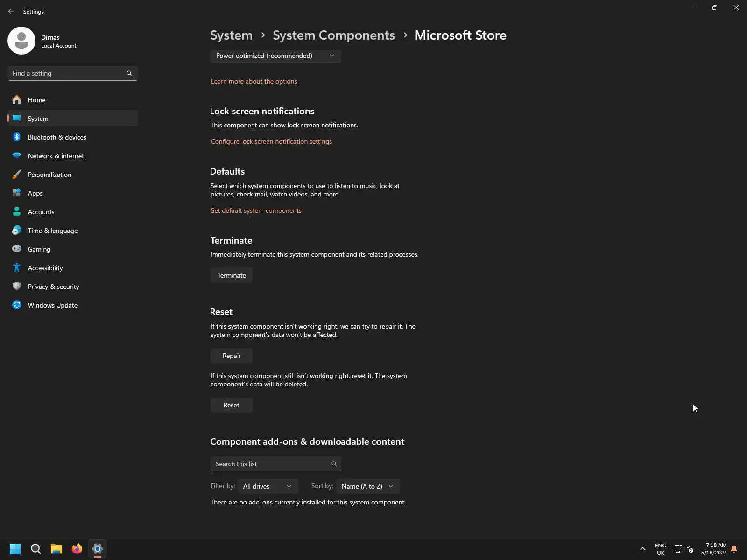
Task: Open the Name (A to Z) sort dropdown
Action: [x=367, y=486]
